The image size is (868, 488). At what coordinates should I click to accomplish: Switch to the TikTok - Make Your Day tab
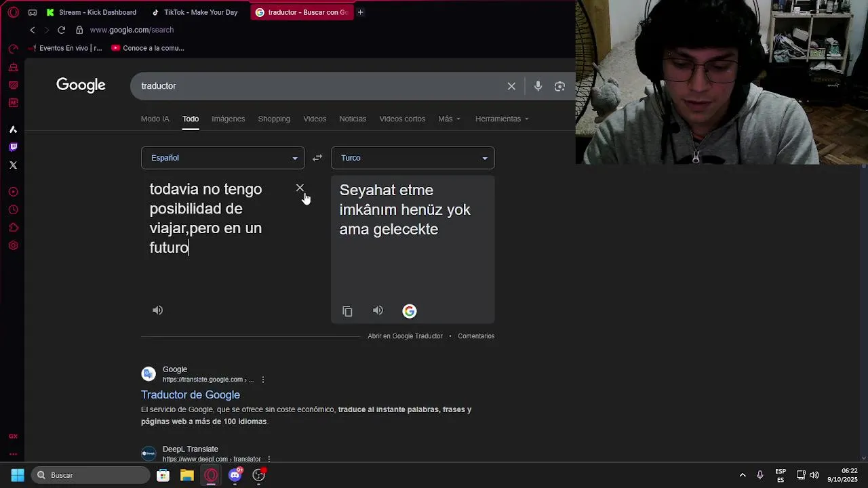[x=195, y=12]
